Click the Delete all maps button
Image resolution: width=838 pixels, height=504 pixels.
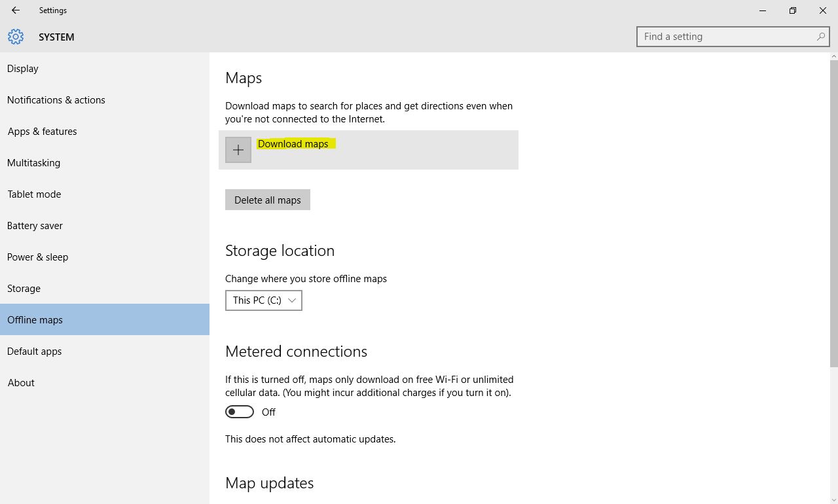267,200
